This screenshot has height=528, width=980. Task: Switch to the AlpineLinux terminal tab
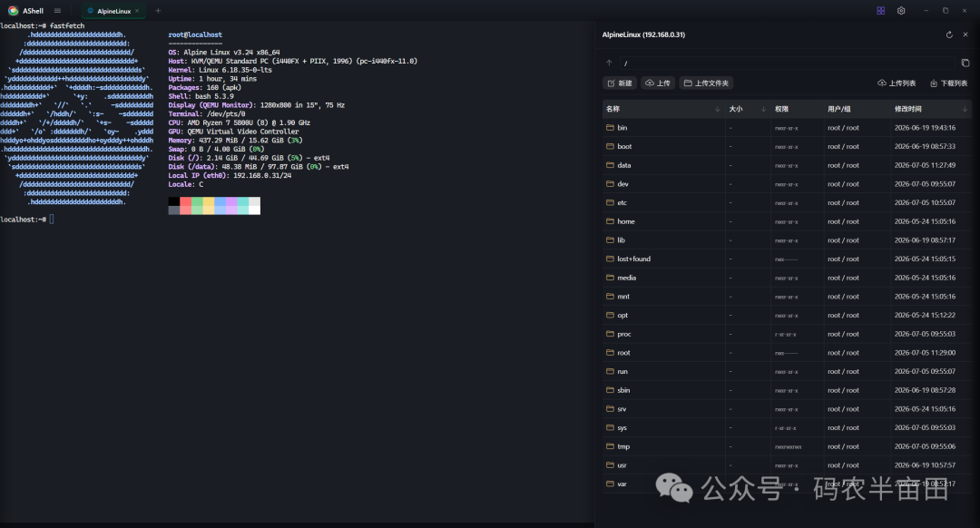coord(113,11)
